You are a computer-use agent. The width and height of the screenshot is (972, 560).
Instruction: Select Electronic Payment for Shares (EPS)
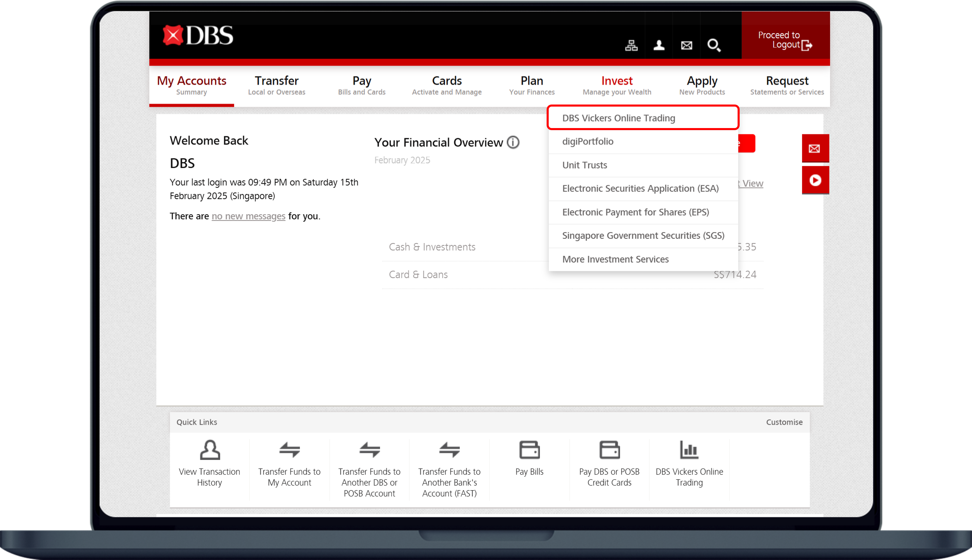click(643, 212)
